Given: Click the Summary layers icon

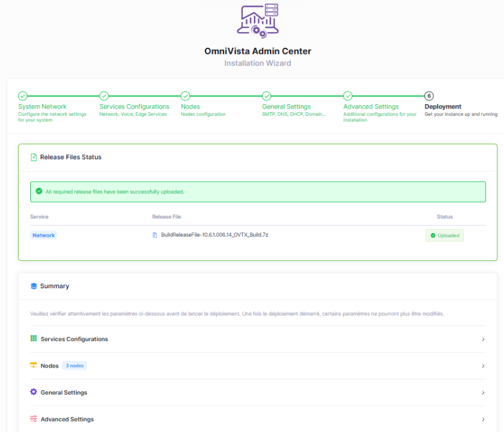Looking at the screenshot, I should click(34, 286).
